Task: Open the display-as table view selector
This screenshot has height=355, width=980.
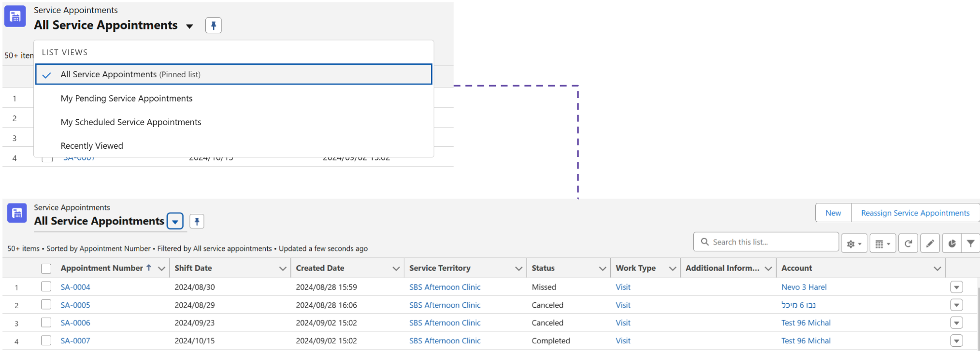Action: pyautogui.click(x=883, y=243)
